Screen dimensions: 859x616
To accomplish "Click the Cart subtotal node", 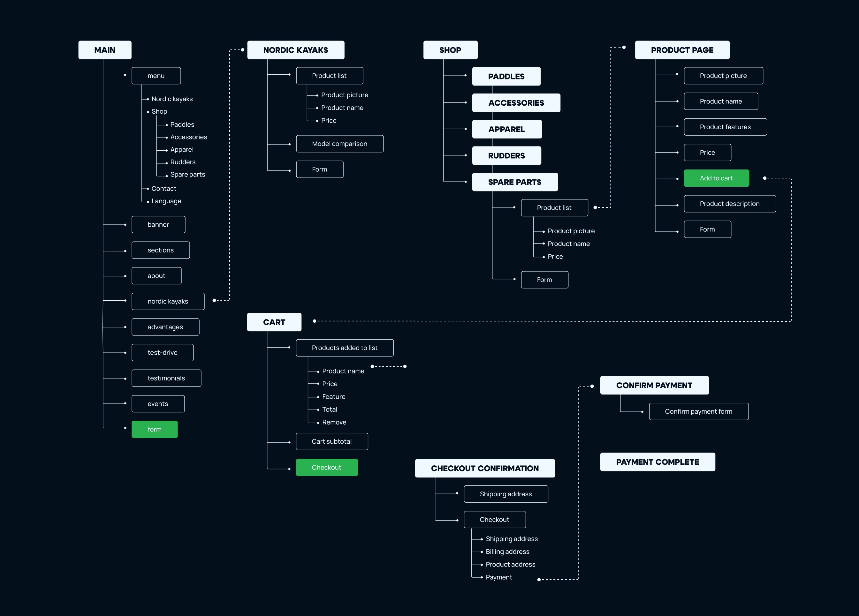I will (x=331, y=441).
